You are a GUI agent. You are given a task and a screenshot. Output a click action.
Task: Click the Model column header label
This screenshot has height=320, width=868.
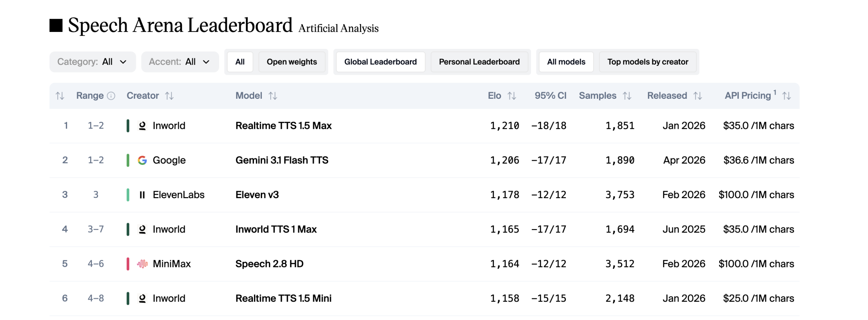pos(249,96)
